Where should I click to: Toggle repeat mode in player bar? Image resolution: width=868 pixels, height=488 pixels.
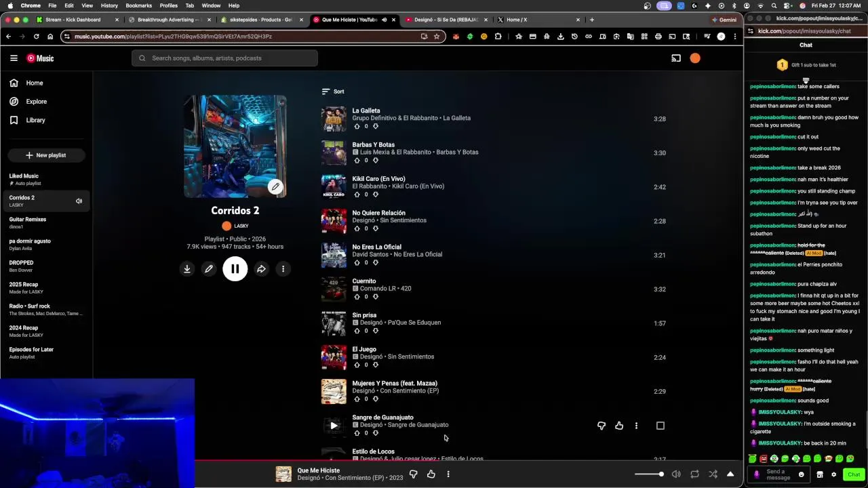pyautogui.click(x=694, y=474)
